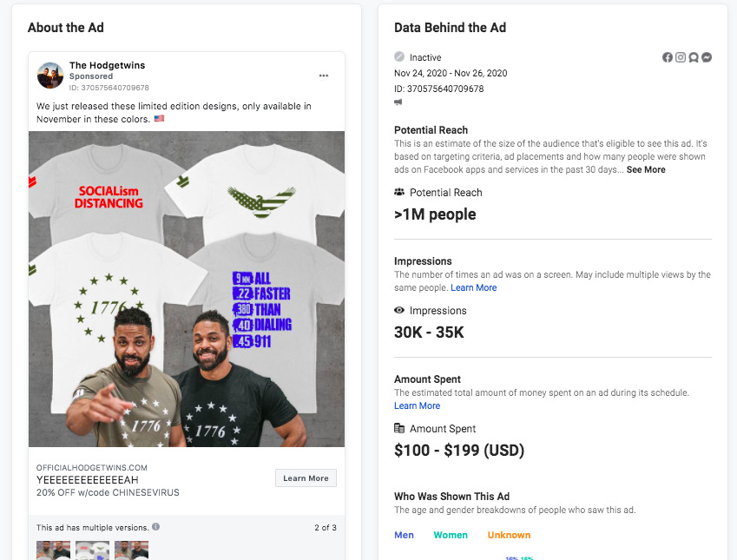737x560 pixels.
Task: Select the second ad version thumbnail
Action: click(x=92, y=550)
